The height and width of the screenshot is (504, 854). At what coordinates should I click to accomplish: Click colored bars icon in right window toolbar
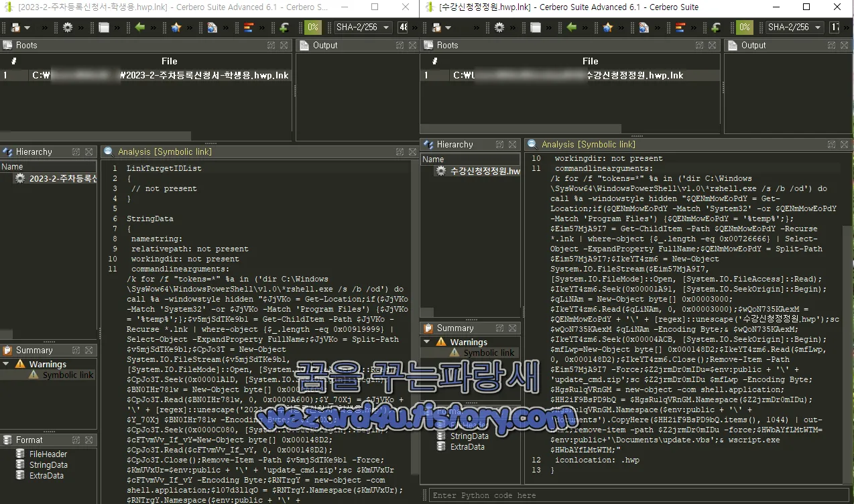(680, 27)
